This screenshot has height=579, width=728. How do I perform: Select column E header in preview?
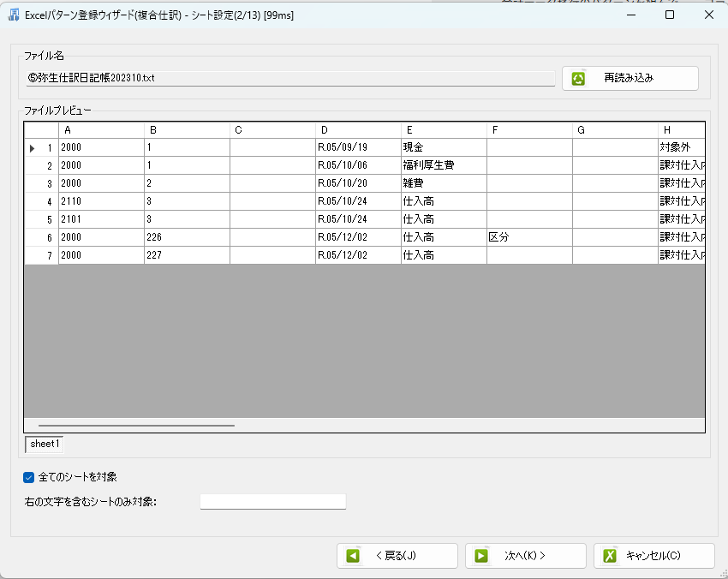[x=444, y=130]
